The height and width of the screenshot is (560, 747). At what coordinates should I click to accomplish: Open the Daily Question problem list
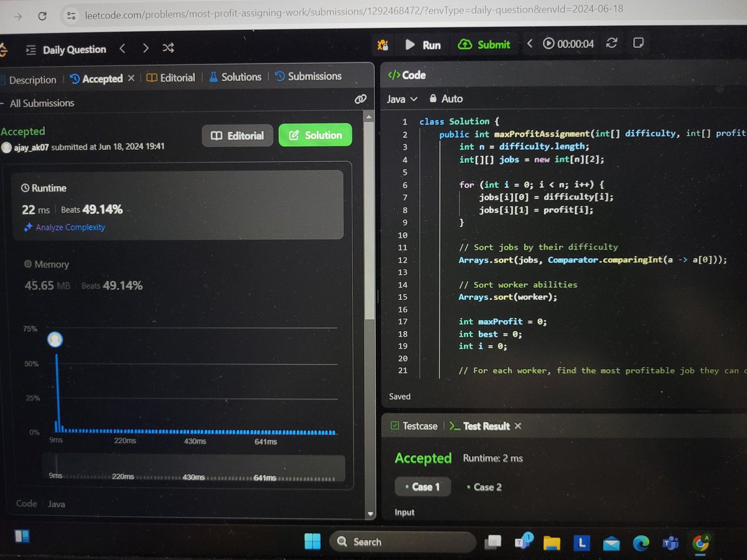point(67,50)
